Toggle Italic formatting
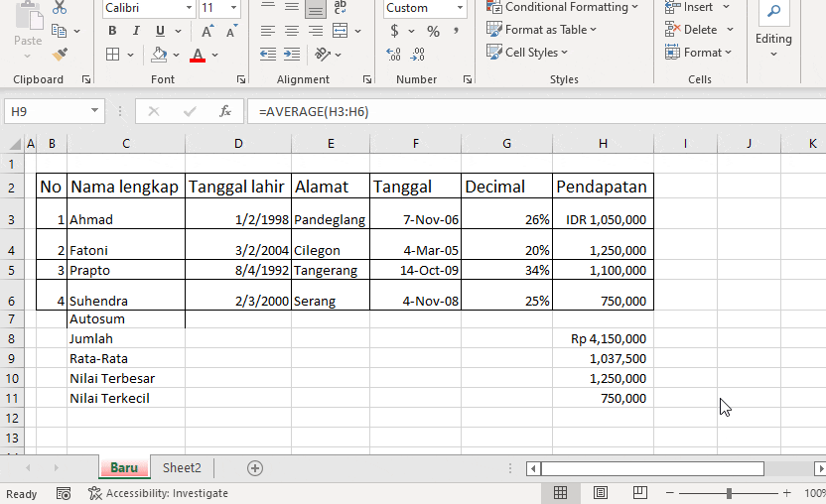This screenshot has width=826, height=504. pyautogui.click(x=136, y=31)
